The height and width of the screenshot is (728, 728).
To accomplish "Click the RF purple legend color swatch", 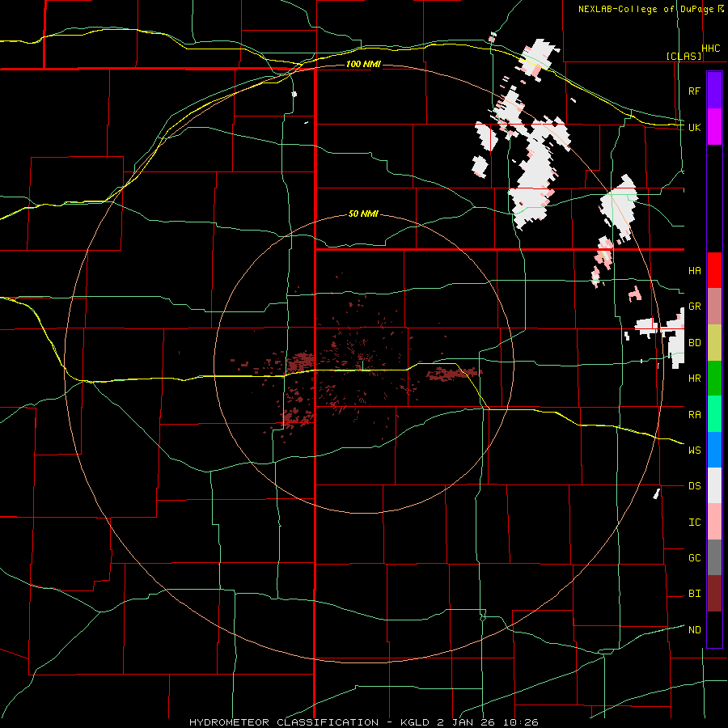I will click(x=714, y=91).
